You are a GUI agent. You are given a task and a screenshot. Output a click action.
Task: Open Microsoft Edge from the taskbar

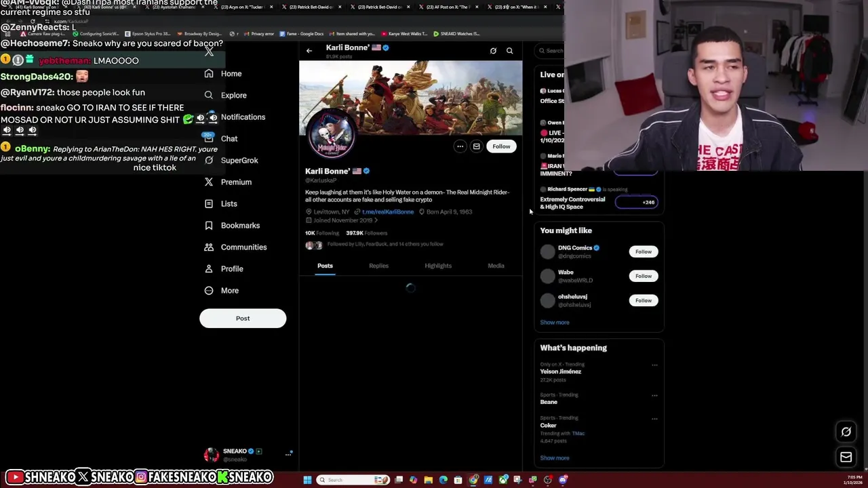[443, 480]
